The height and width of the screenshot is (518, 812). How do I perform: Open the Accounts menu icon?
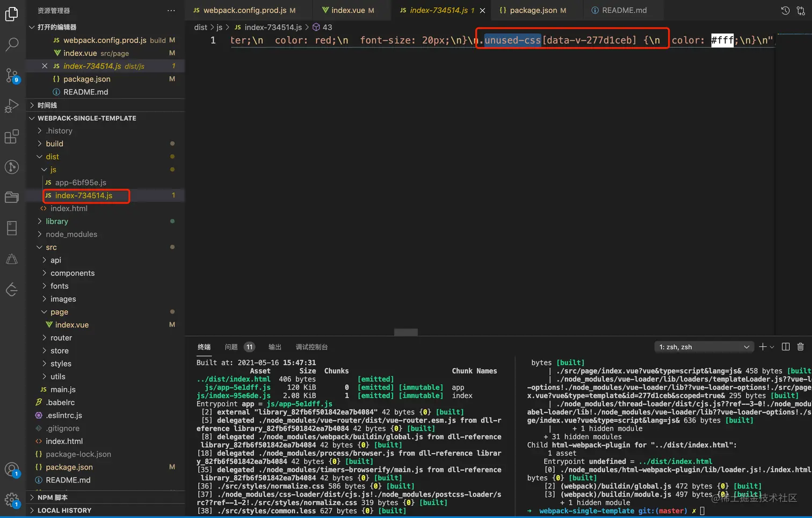(x=12, y=470)
